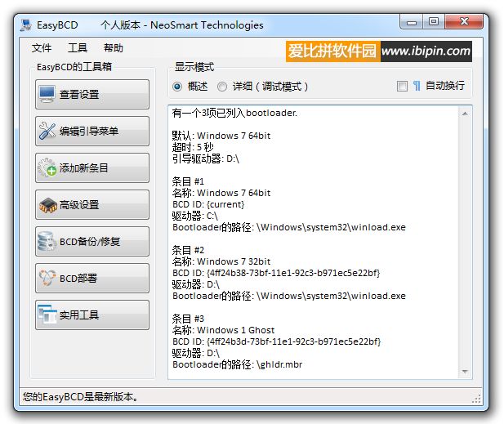This screenshot has width=504, height=424.
Task: Open 高级设置 panel
Action: [92, 204]
